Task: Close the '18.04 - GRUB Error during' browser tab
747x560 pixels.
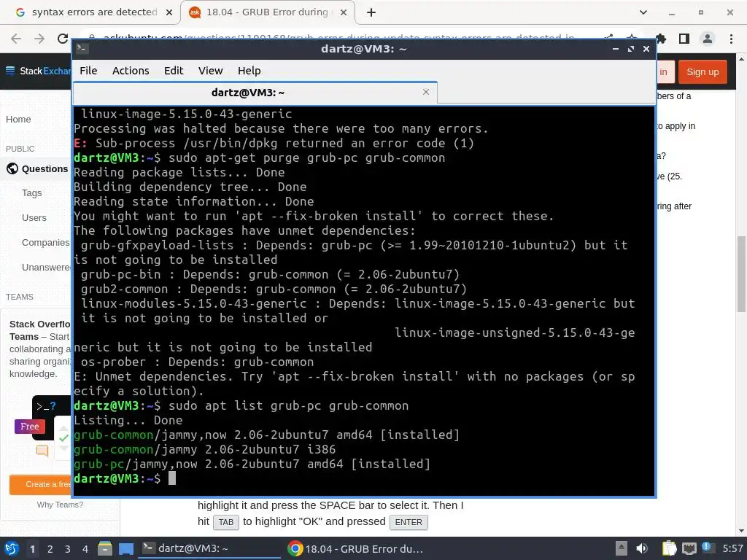Action: [x=344, y=12]
